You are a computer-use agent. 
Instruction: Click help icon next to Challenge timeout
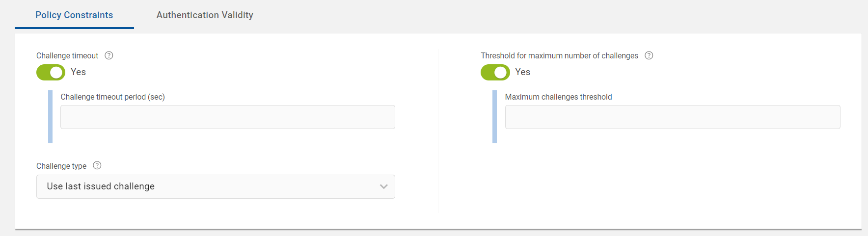point(109,55)
